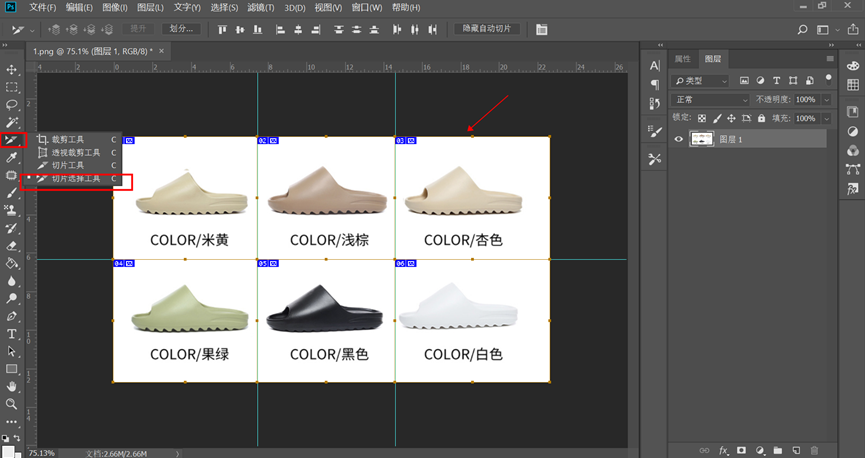
Task: Expand the opacity 不透明度 dropdown arrow
Action: [x=827, y=100]
